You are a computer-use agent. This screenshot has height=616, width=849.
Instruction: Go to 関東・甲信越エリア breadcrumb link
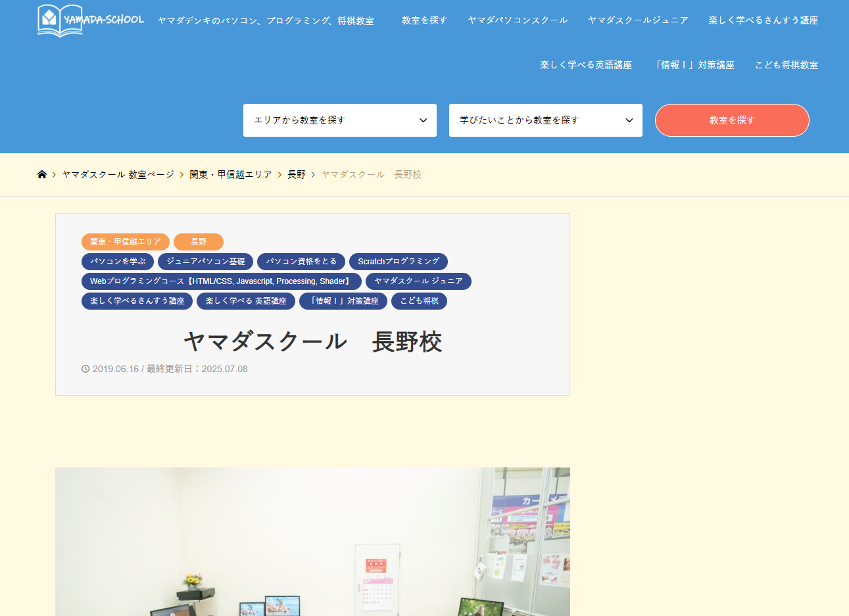tap(231, 174)
